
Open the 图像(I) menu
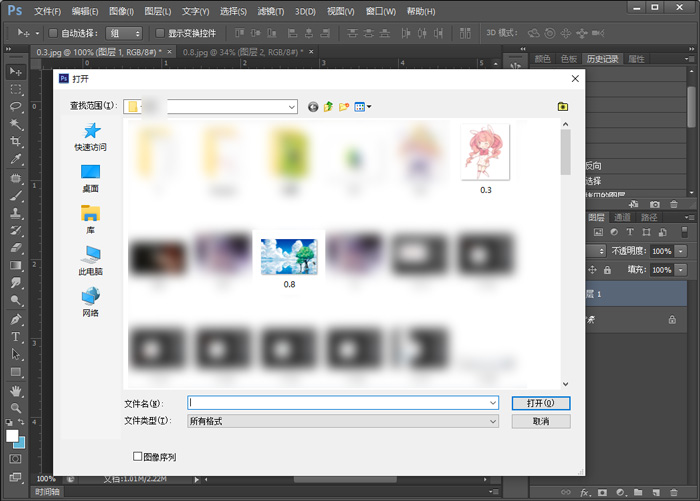point(121,12)
